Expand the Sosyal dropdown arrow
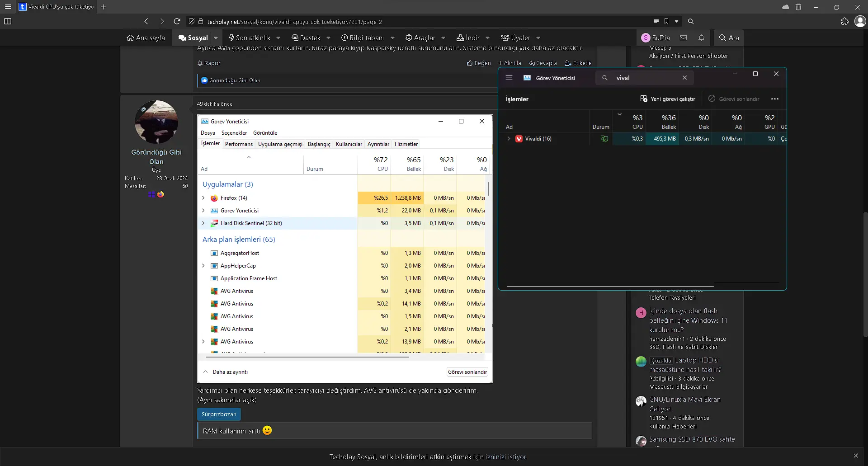This screenshot has width=868, height=466. click(216, 38)
